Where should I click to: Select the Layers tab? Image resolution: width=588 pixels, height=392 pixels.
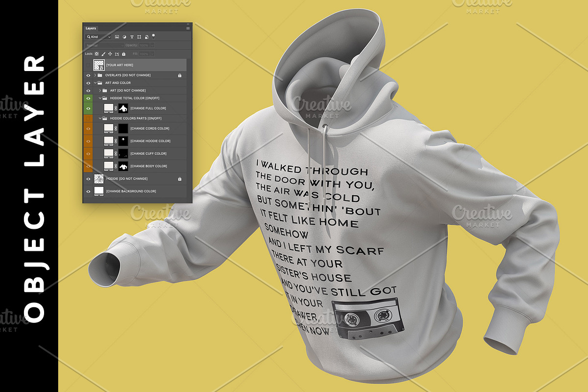tap(91, 28)
